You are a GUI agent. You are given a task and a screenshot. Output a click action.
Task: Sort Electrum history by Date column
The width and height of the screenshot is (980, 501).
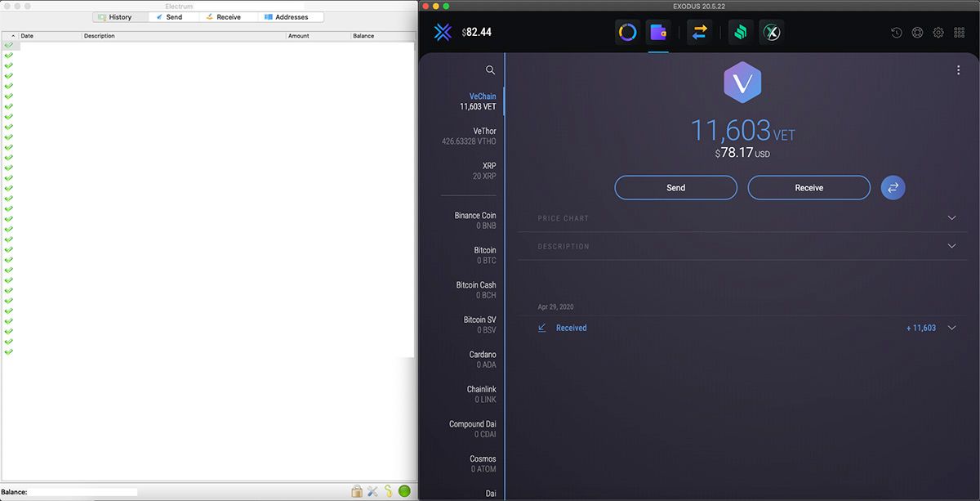(50, 36)
